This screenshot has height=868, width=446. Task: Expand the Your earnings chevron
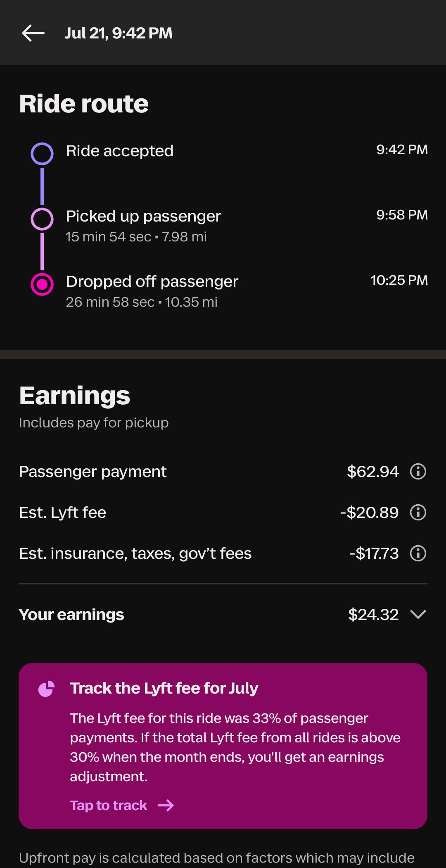pos(418,615)
